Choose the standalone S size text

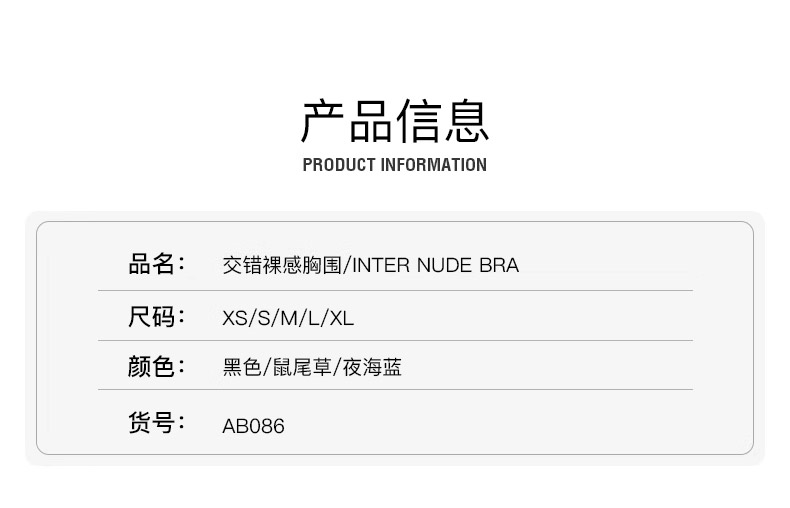coord(264,319)
